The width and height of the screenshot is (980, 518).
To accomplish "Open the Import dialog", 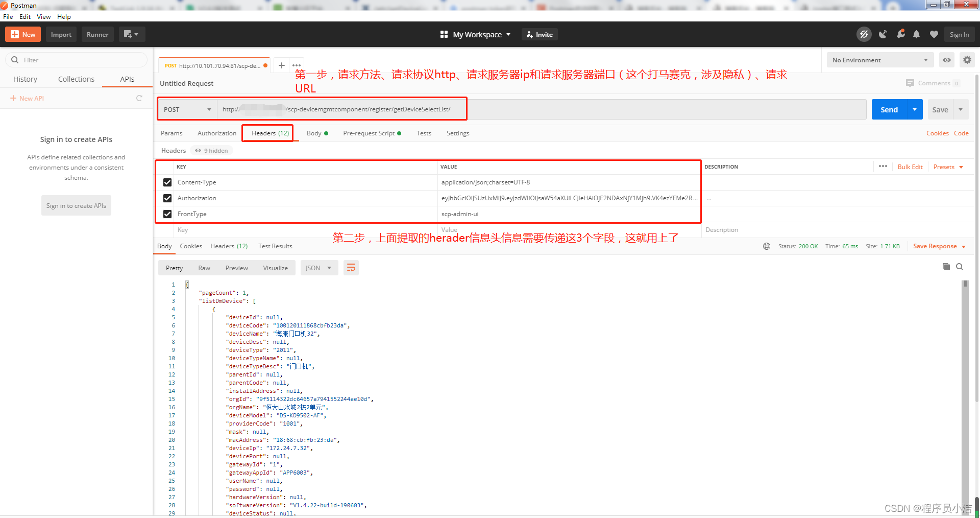I will [61, 34].
